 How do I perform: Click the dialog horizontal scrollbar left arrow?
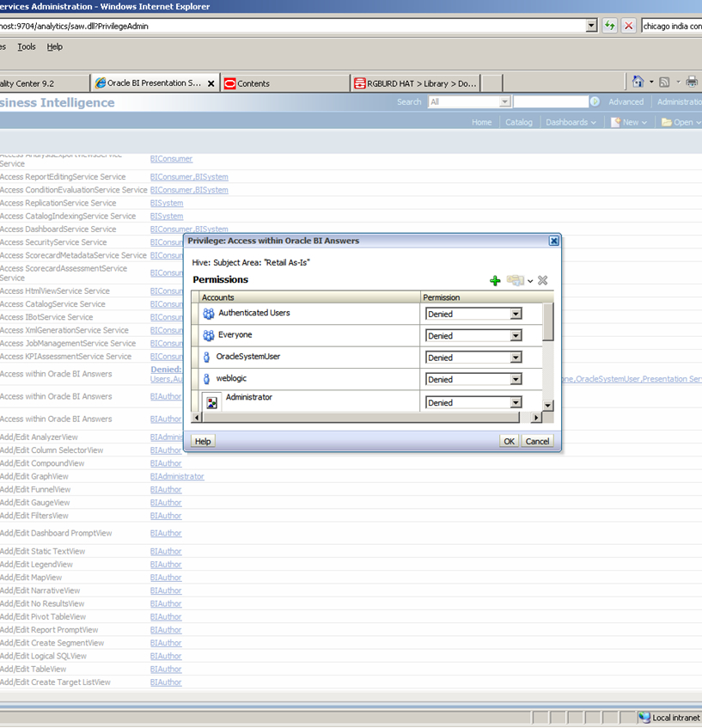click(x=197, y=418)
